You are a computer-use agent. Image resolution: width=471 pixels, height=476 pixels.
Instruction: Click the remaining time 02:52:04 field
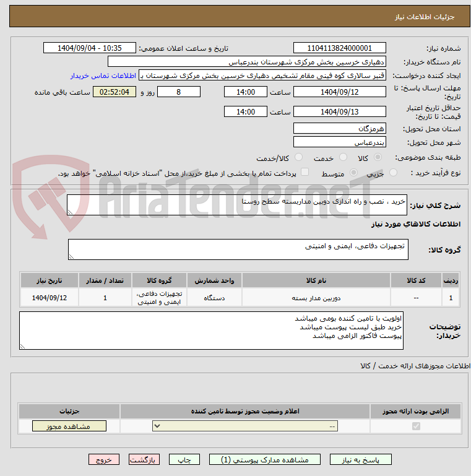115,92
